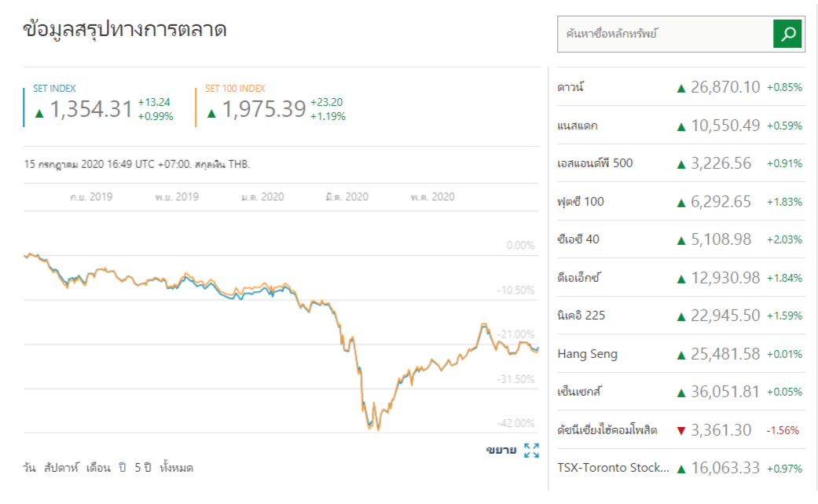Click the green up arrow beside 26,870.10
The width and height of the screenshot is (818, 504).
coord(681,88)
